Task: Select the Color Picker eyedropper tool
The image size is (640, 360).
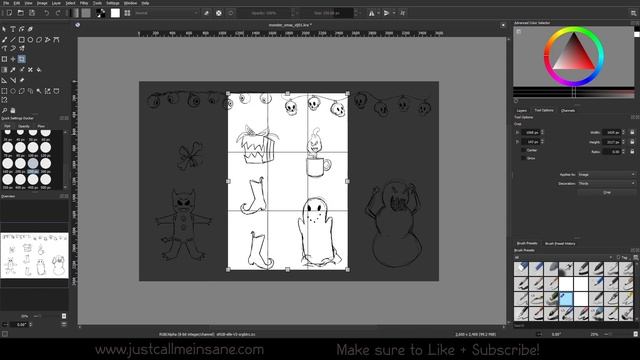Action: point(13,70)
